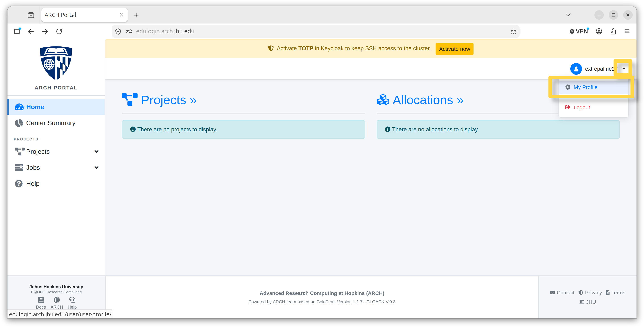Click the JHU shield logo

(56, 63)
